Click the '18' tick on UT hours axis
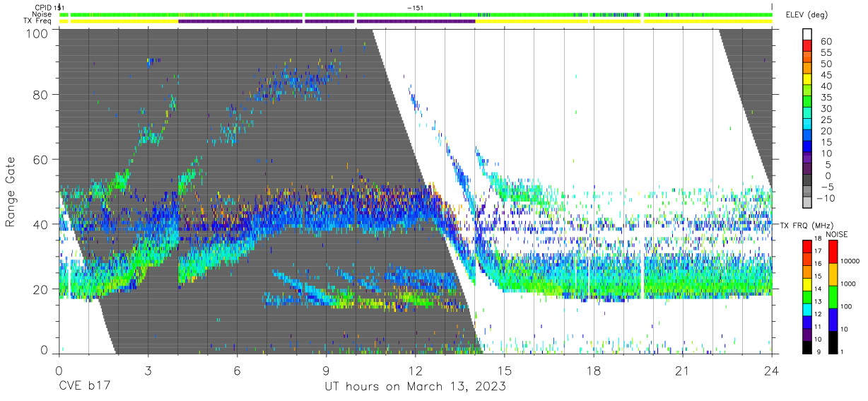 pyautogui.click(x=593, y=370)
